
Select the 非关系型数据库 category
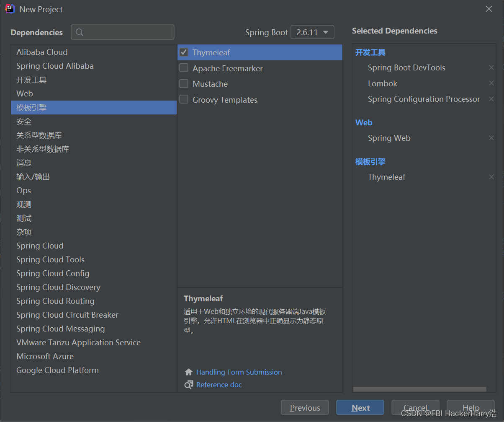[x=94, y=149]
